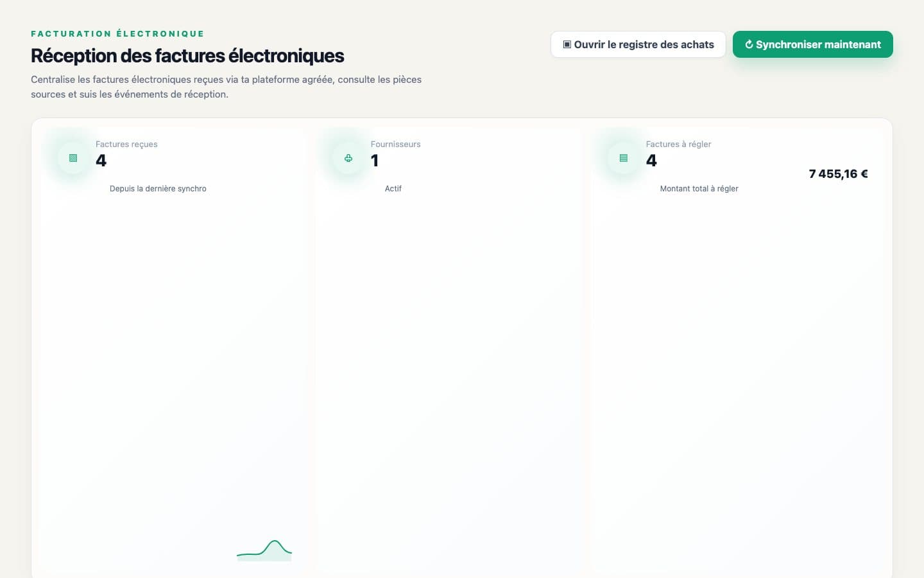924x578 pixels.
Task: Click the count 4 under Factures à régler
Action: [x=651, y=161]
